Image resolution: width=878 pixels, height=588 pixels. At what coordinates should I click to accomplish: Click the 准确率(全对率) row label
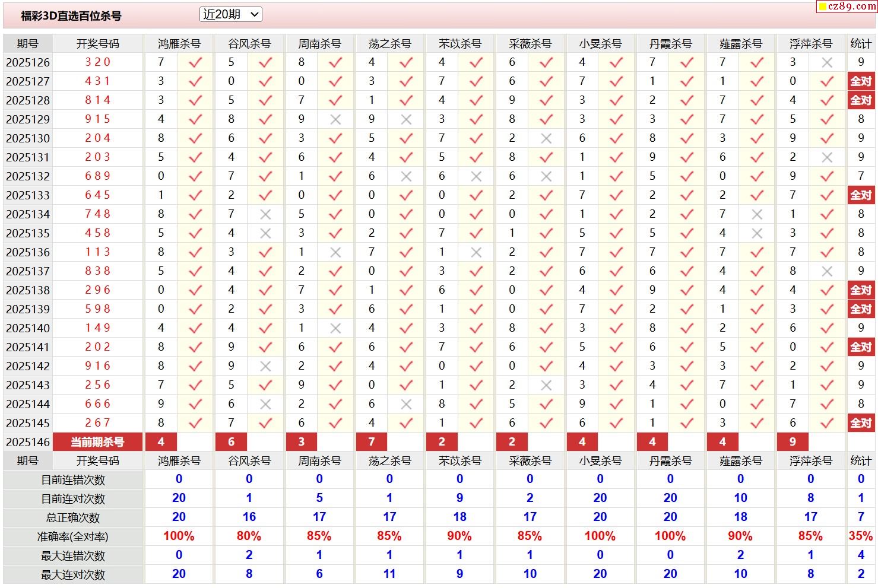pos(73,537)
